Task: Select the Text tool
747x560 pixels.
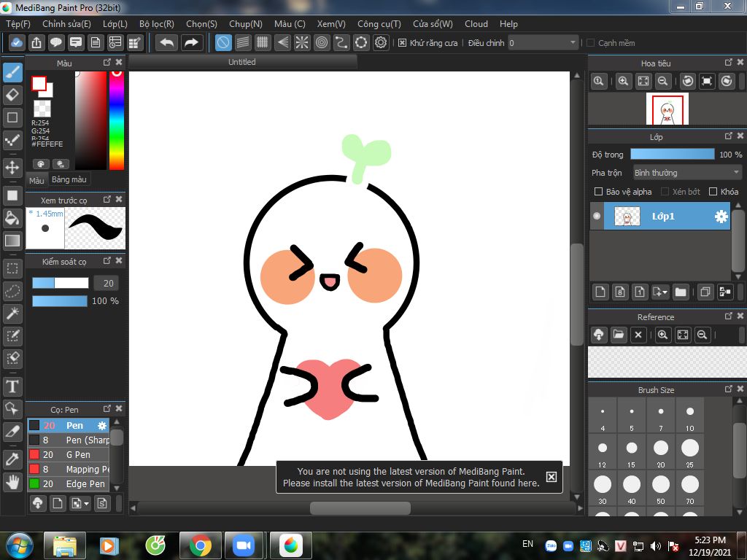Action: 13,386
